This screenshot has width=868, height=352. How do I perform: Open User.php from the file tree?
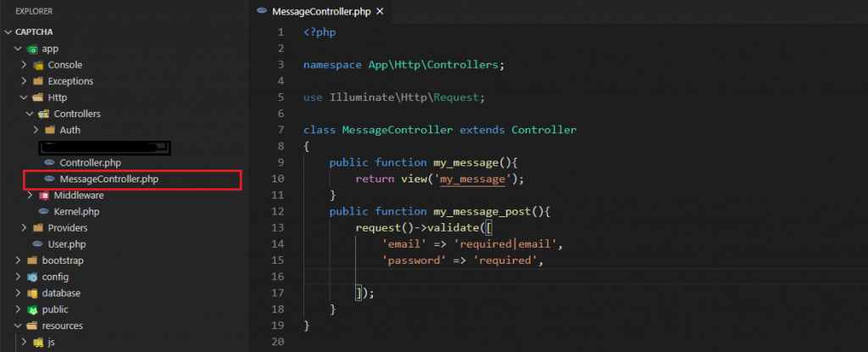point(64,244)
